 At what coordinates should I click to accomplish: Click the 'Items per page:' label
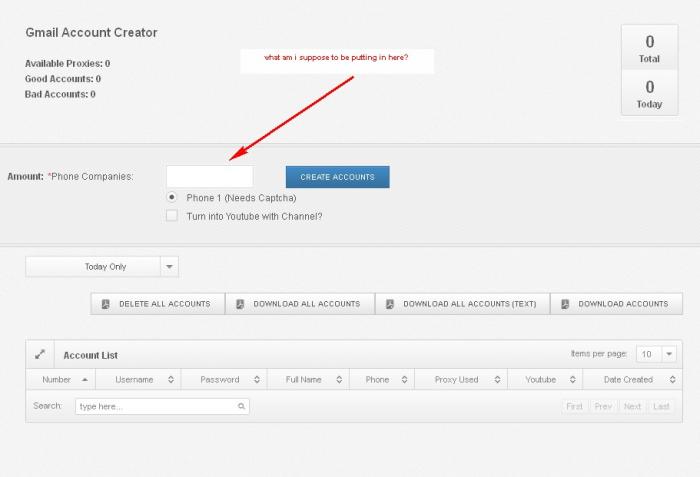pos(599,354)
